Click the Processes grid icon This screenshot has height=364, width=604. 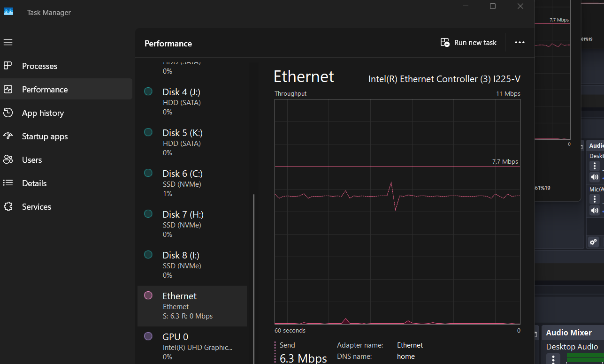pyautogui.click(x=8, y=66)
